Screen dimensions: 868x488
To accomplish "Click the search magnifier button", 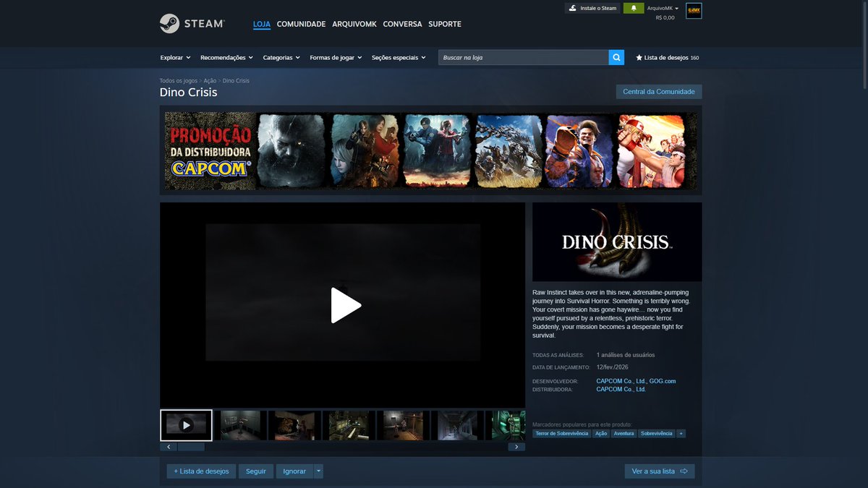I will (x=616, y=57).
